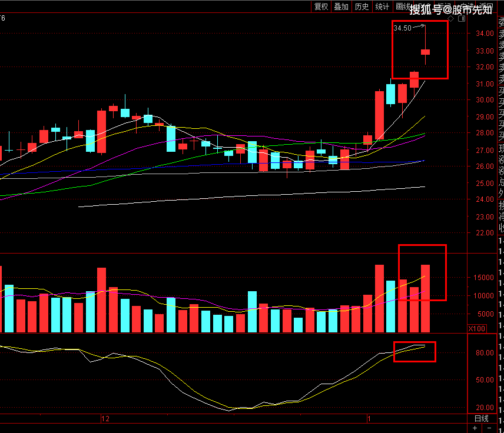Zoom in chart with plus button

pyautogui.click(x=475, y=428)
